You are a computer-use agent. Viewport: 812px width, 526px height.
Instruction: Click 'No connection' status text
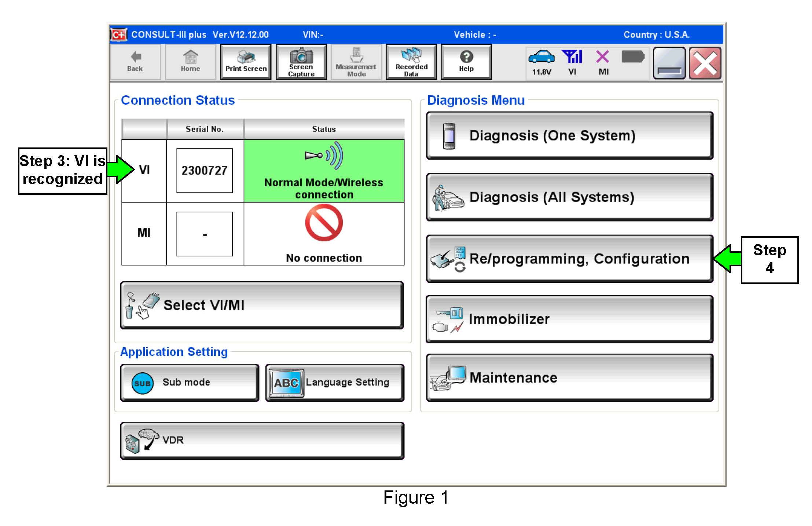[324, 258]
